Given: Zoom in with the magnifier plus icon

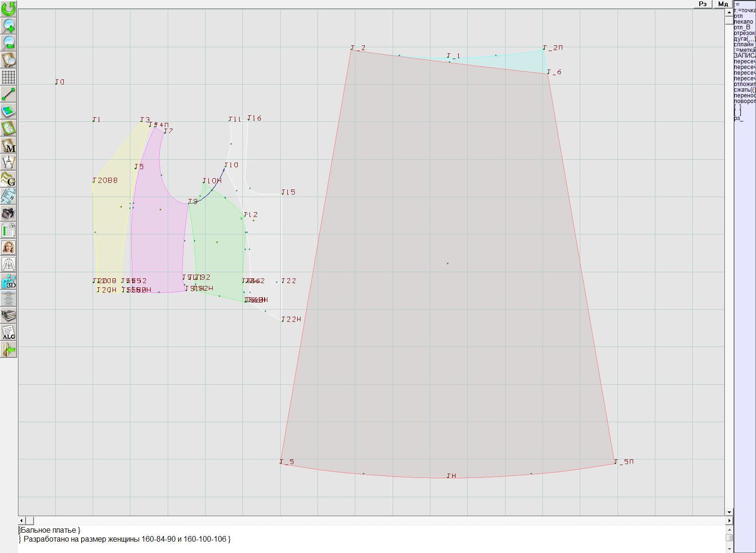Looking at the screenshot, I should 9,26.
